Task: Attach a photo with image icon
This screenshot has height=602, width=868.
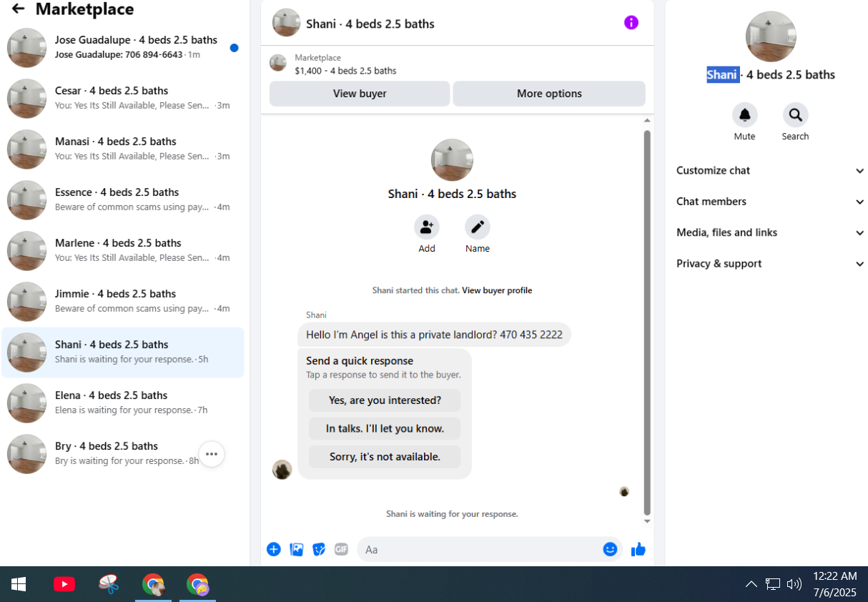Action: click(x=297, y=549)
